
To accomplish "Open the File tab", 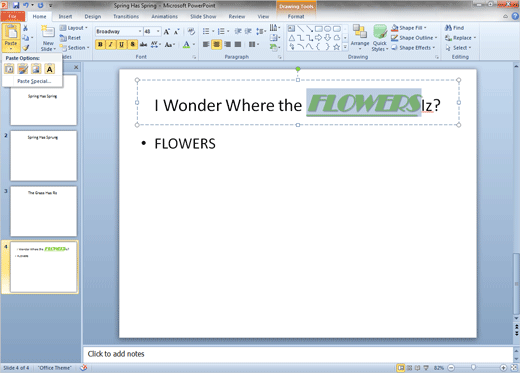I will coord(13,16).
